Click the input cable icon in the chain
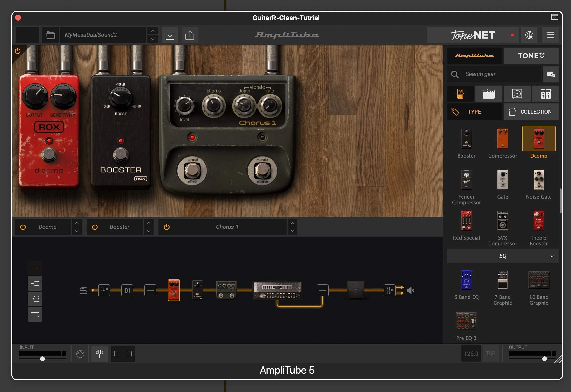The image size is (571, 392). click(83, 290)
